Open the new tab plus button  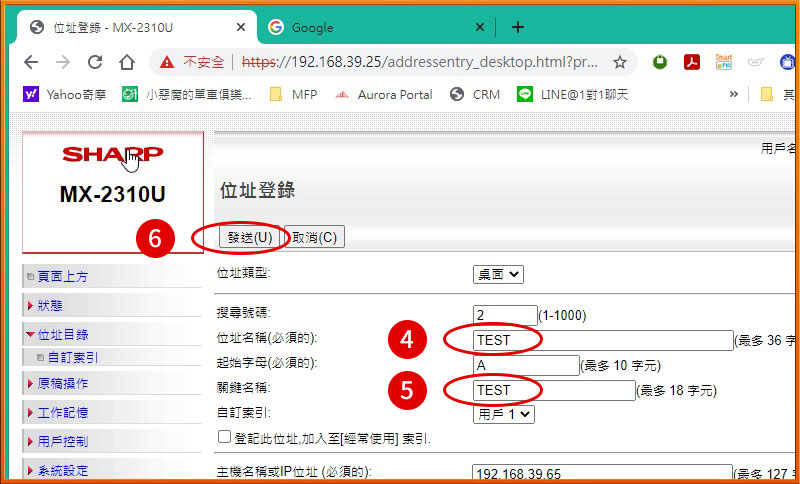[x=517, y=27]
